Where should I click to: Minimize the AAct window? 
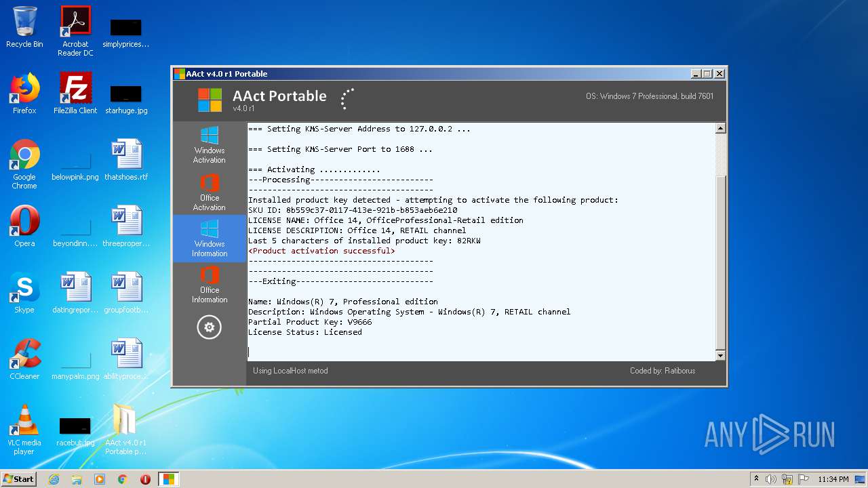tap(696, 74)
